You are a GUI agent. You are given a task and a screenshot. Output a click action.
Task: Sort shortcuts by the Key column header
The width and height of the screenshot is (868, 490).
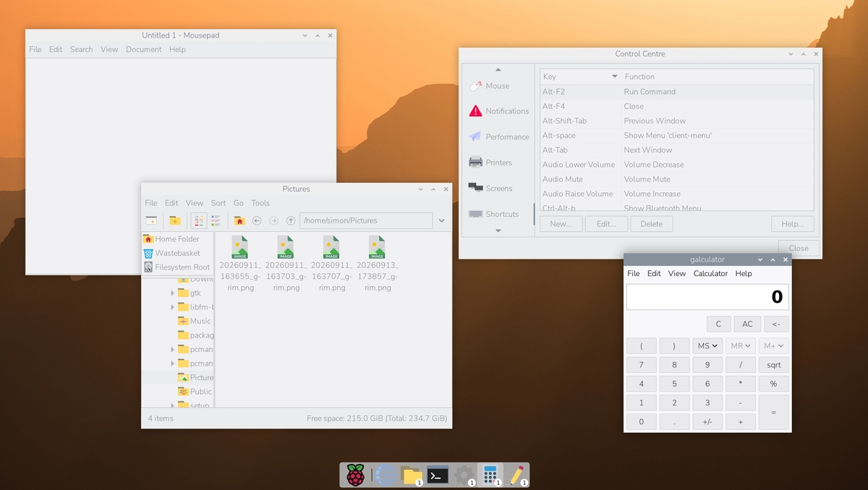pos(580,76)
